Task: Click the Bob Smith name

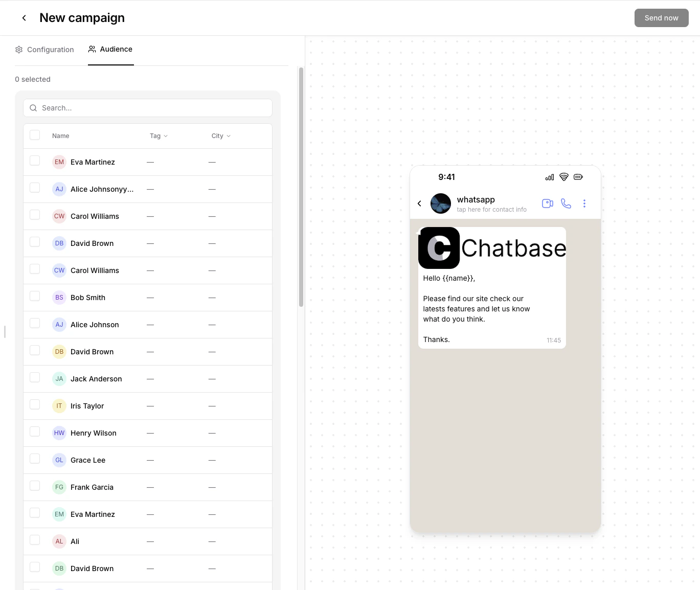Action: pyautogui.click(x=88, y=298)
